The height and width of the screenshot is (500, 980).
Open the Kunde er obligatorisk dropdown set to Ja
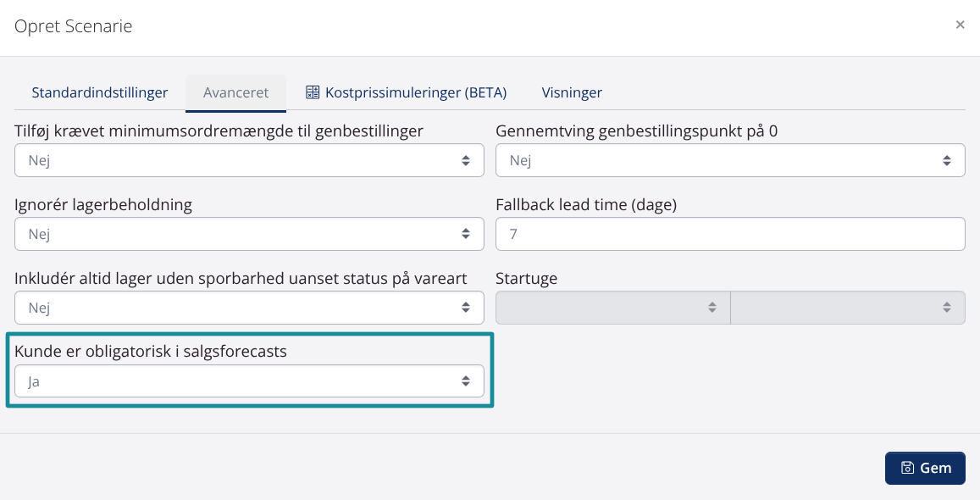click(249, 381)
